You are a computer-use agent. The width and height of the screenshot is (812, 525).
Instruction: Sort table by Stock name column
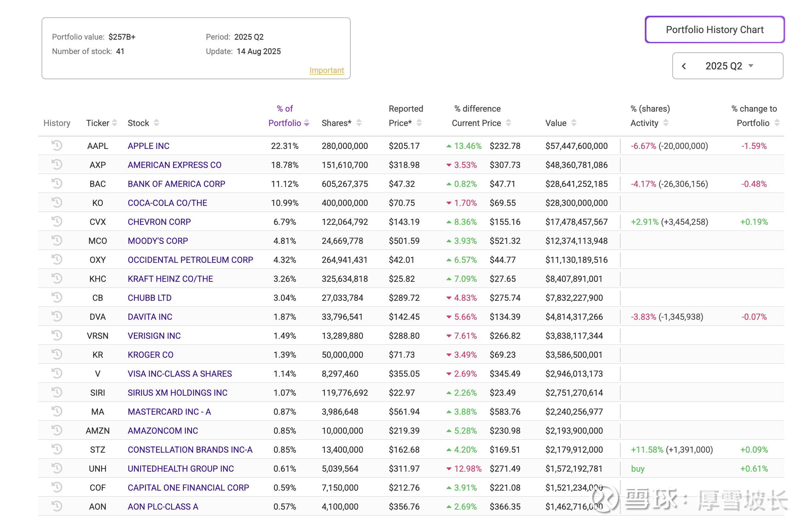tap(143, 123)
